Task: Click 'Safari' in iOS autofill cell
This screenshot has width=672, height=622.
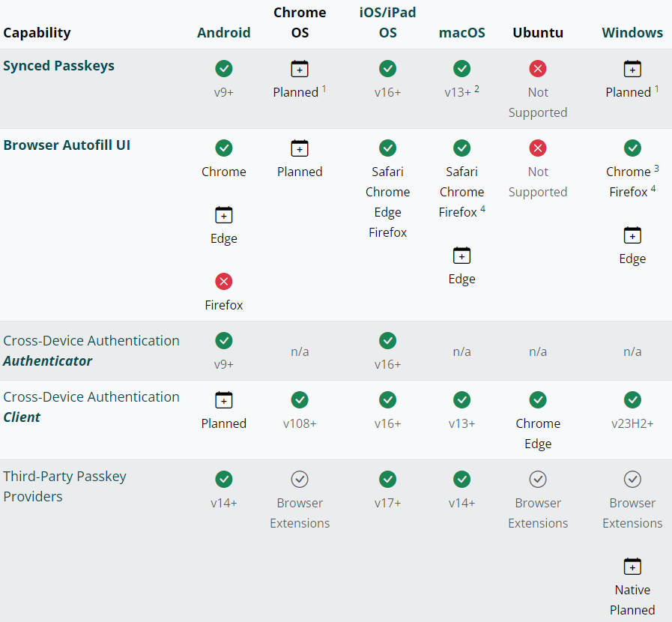Action: (x=387, y=172)
